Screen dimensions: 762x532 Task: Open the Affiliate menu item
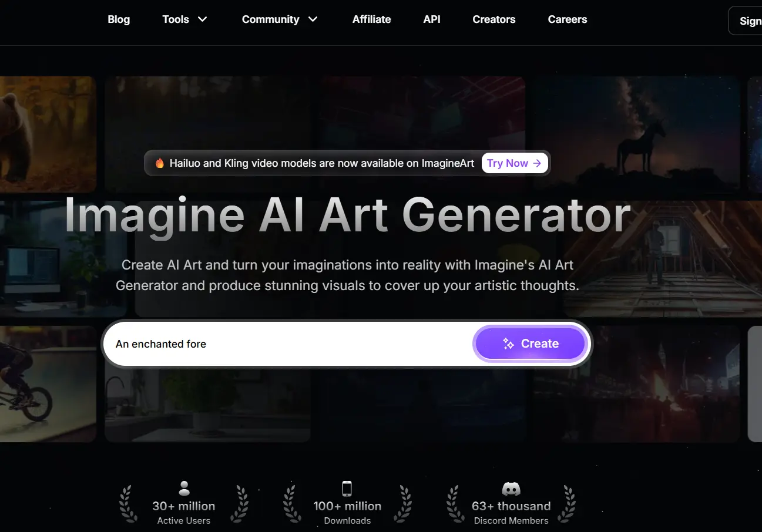(x=371, y=19)
